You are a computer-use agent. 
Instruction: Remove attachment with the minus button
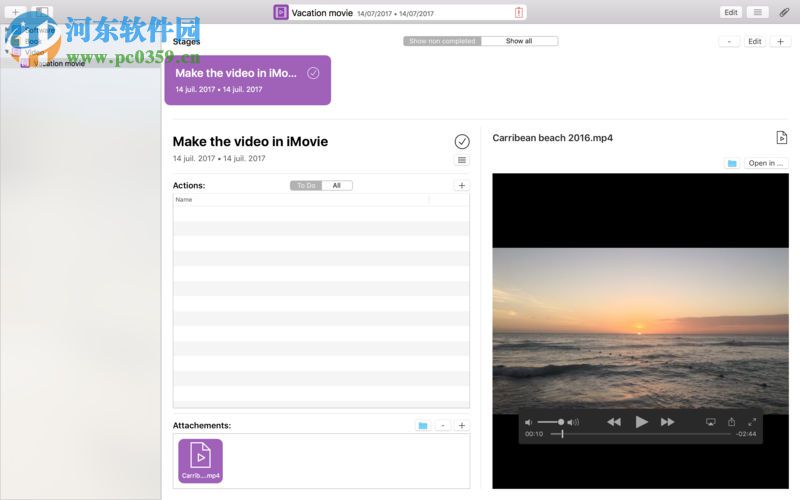[443, 426]
